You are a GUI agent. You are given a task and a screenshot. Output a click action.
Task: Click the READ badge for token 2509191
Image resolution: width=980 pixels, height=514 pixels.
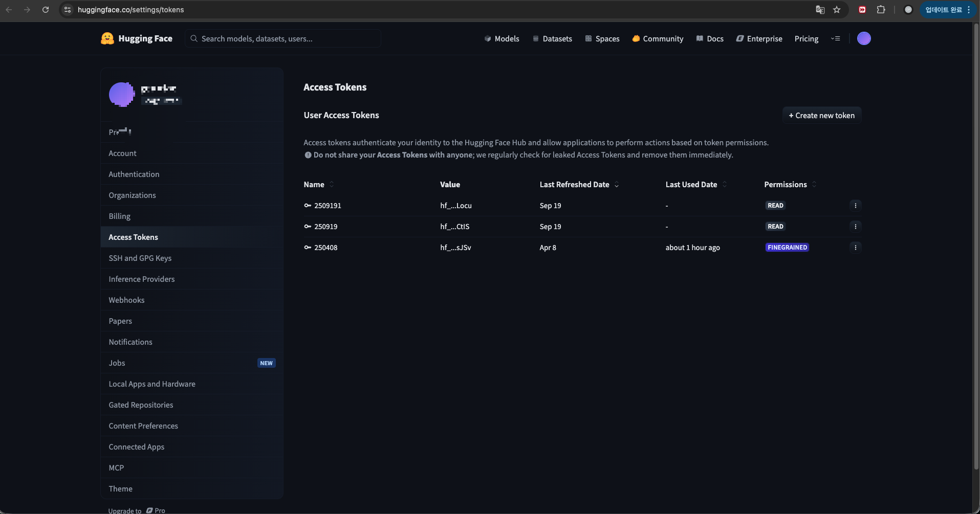pos(775,206)
